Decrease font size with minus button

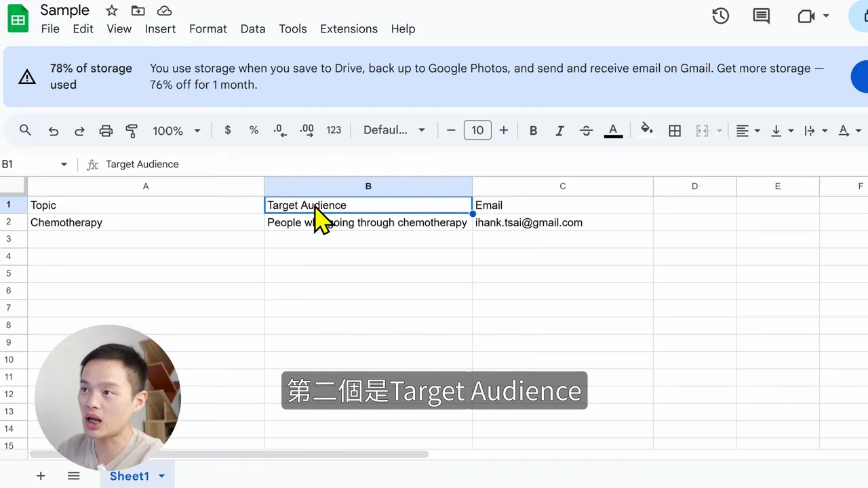pos(451,130)
